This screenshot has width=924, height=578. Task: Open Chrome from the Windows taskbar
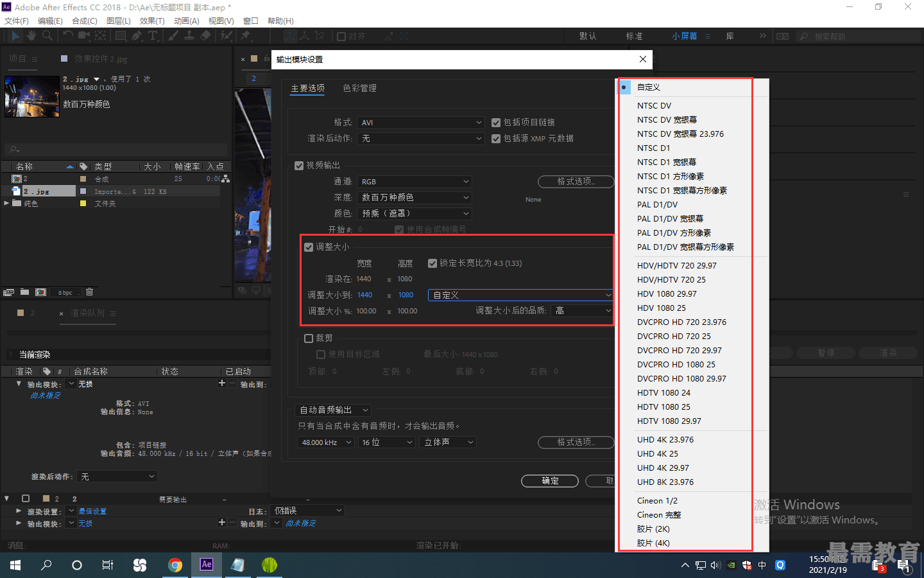tap(175, 565)
